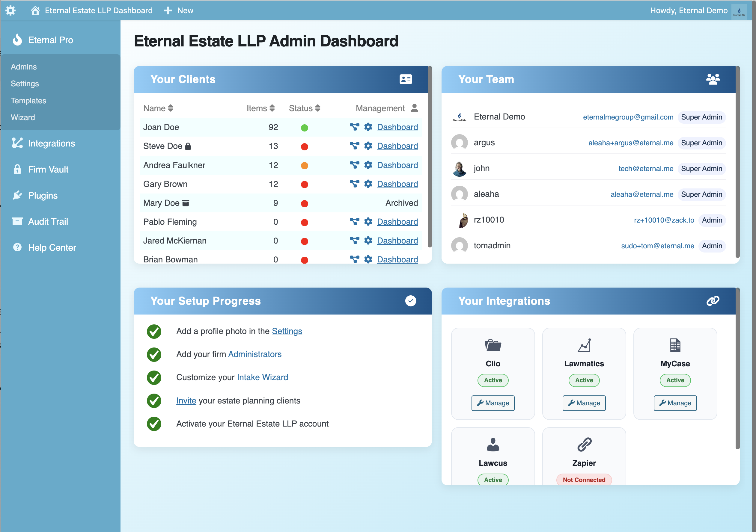Click the share icon next to Steve Doe

point(355,146)
